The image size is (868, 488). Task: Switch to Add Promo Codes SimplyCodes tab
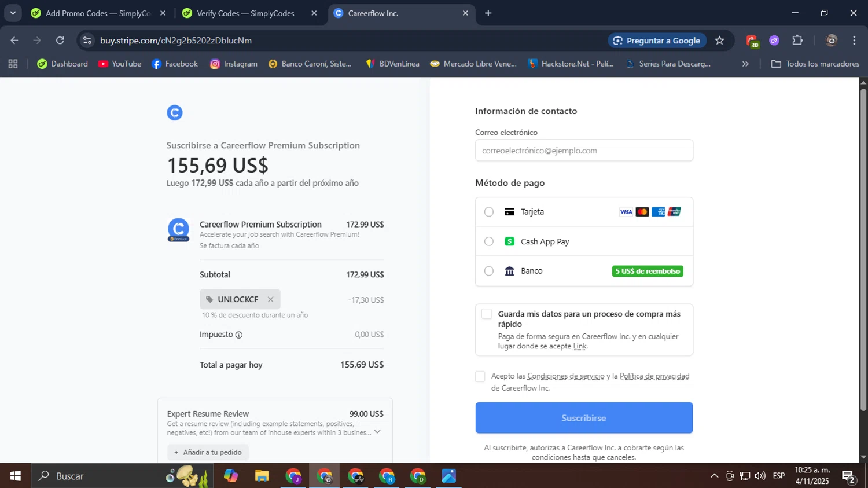point(98,13)
